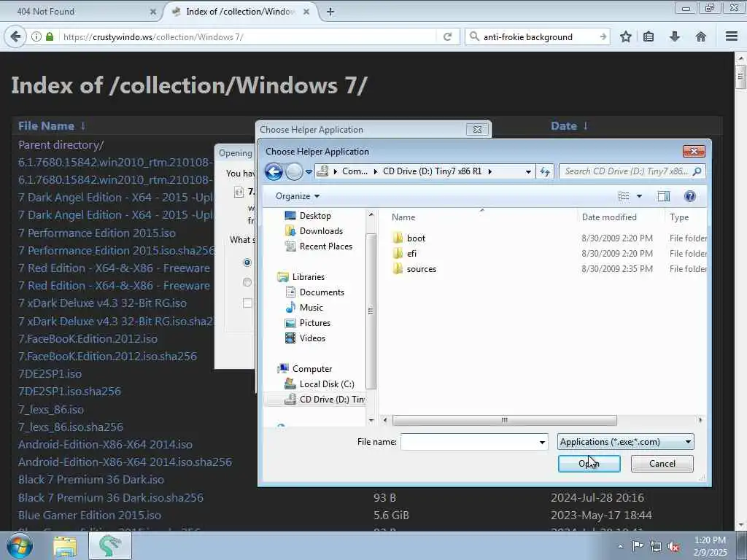Screen dimensions: 747x560
Task: Open the browser hamburger menu
Action: 732,36
